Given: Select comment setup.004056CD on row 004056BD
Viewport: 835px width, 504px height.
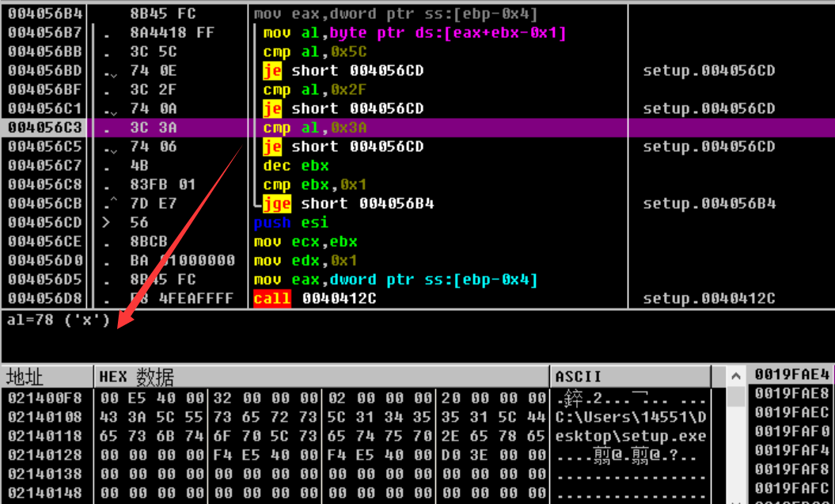Looking at the screenshot, I should (709, 70).
